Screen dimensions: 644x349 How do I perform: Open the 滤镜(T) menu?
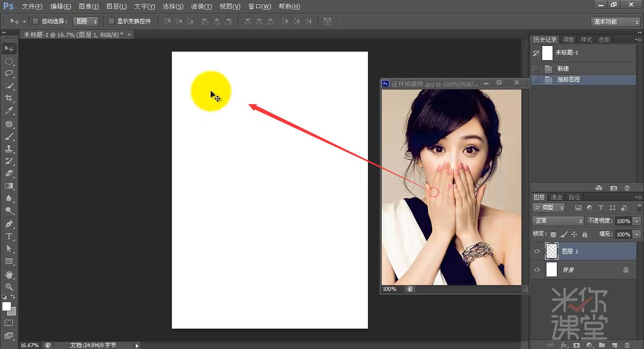(201, 6)
